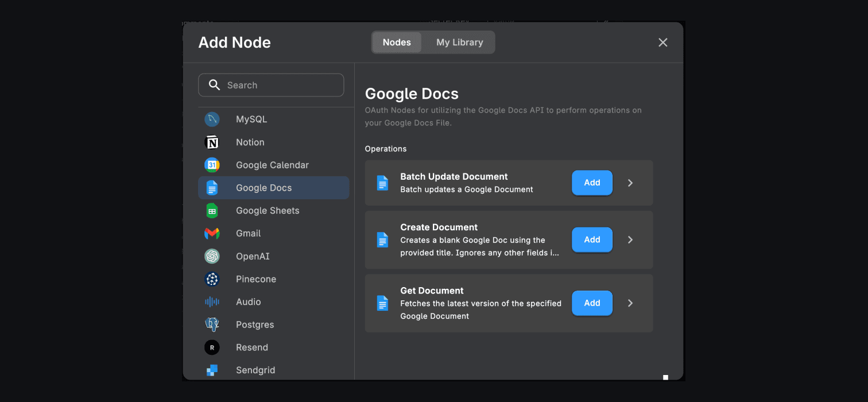Click inside the Search field
Screen dimensions: 868x402
pos(270,84)
